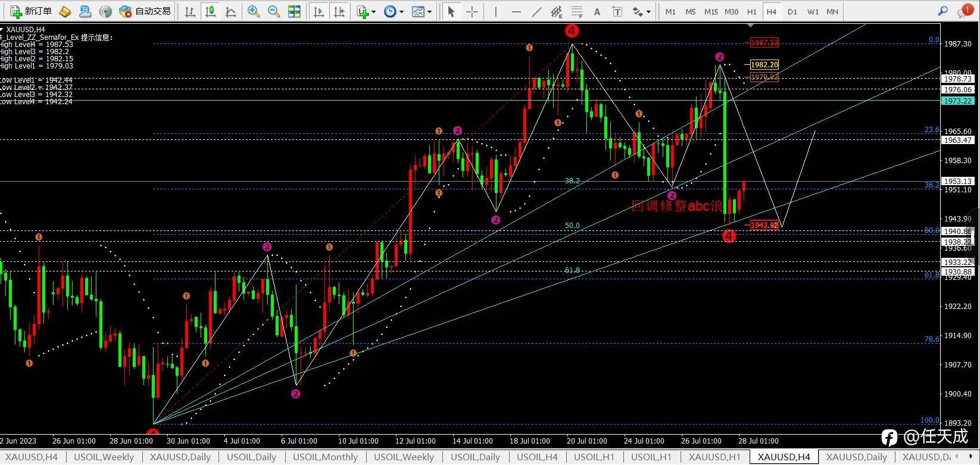Select the H4 timeframe button

[772, 11]
